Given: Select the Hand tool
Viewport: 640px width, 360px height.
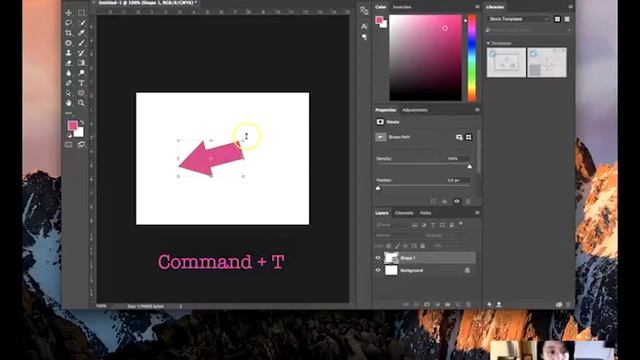Looking at the screenshot, I should click(69, 103).
